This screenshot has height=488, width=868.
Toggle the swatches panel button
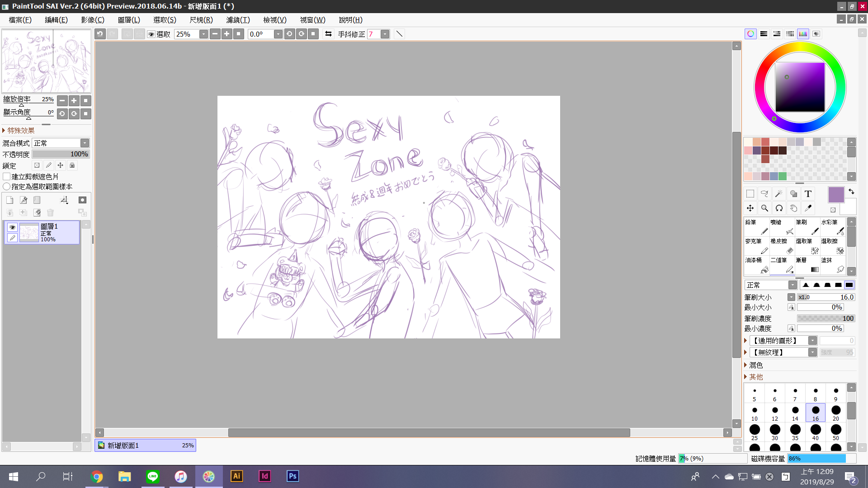tap(803, 34)
